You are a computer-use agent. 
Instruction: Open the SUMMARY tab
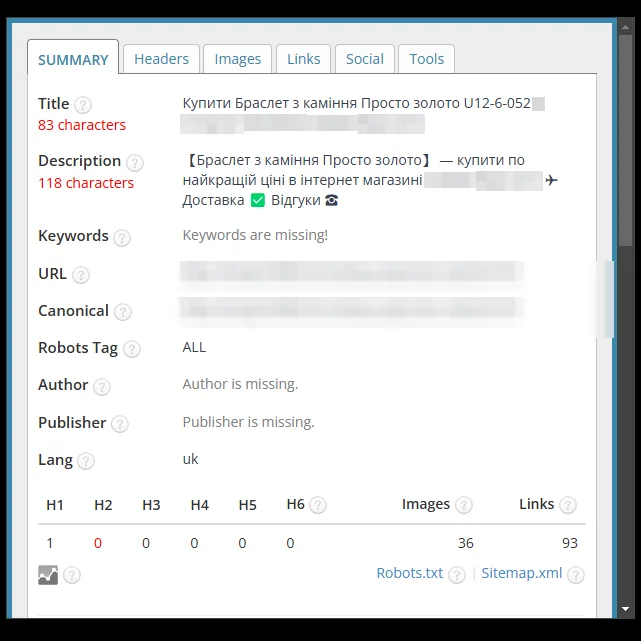pyautogui.click(x=73, y=57)
